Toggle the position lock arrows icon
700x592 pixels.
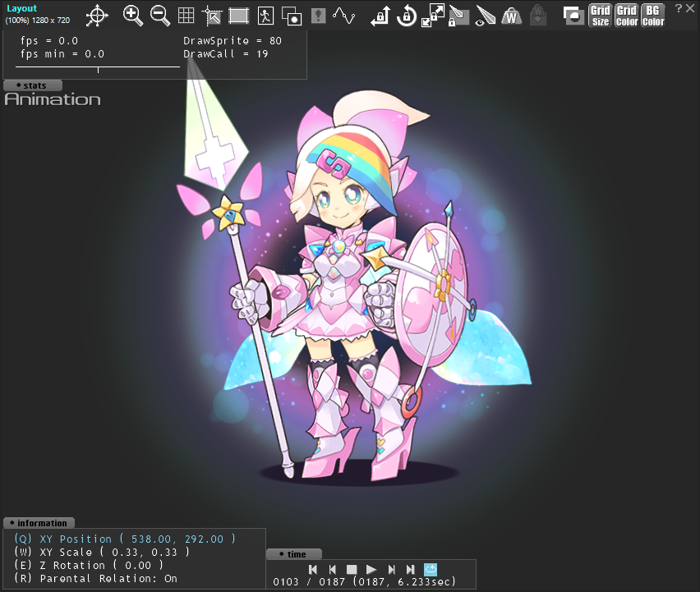coord(380,16)
